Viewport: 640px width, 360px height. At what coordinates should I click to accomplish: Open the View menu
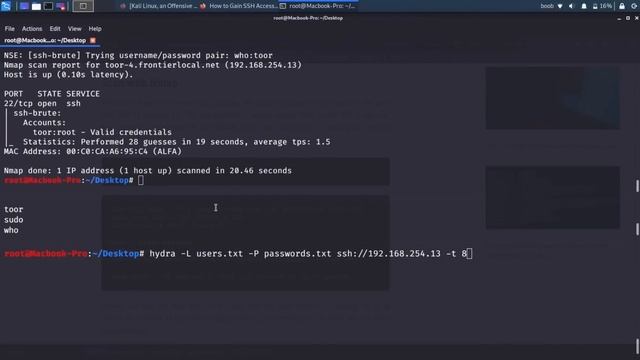[x=74, y=29]
